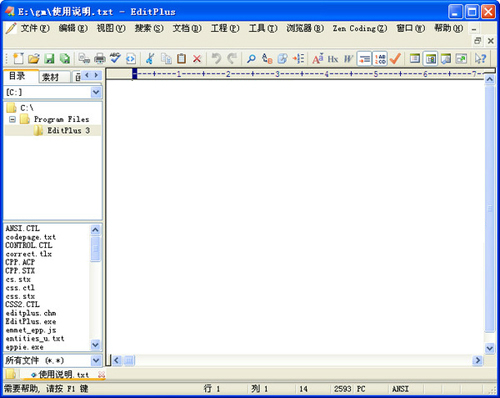Redo the last edit
The image size is (500, 398).
[x=232, y=59]
